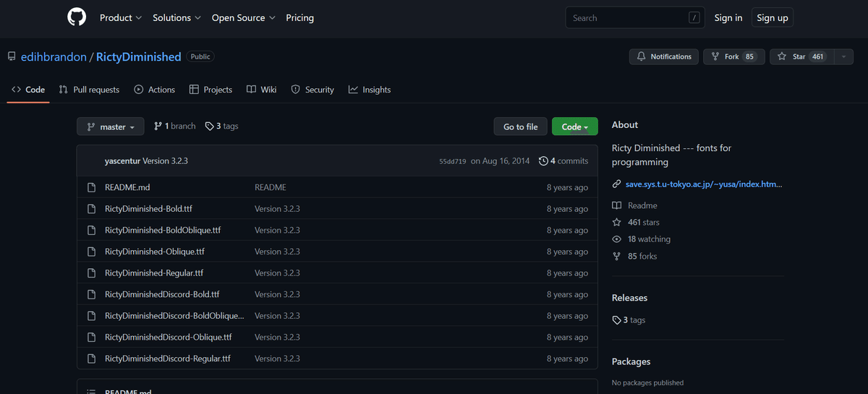Open the Packages heading link

tap(631, 361)
